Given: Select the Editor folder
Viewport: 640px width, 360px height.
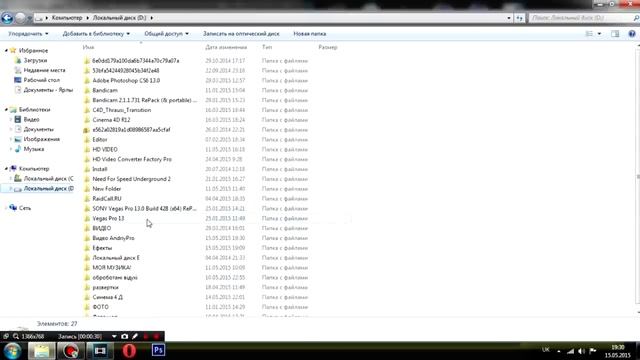Looking at the screenshot, I should [100, 140].
